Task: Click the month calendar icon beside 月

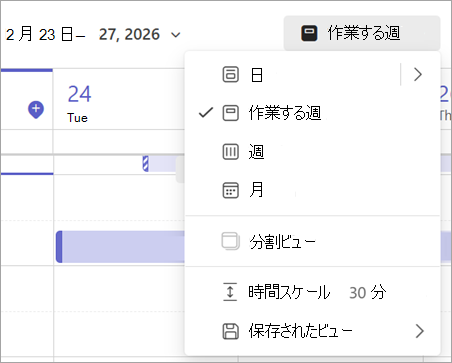Action: click(230, 190)
